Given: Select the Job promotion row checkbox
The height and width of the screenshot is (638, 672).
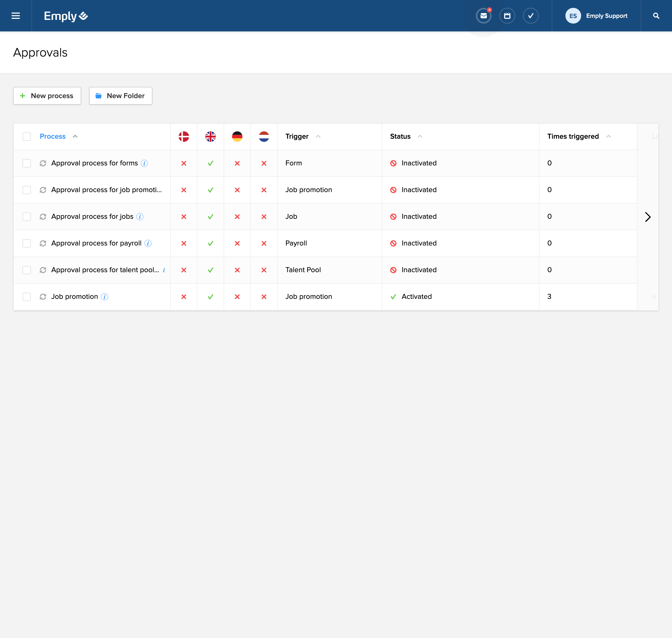Looking at the screenshot, I should pos(26,296).
